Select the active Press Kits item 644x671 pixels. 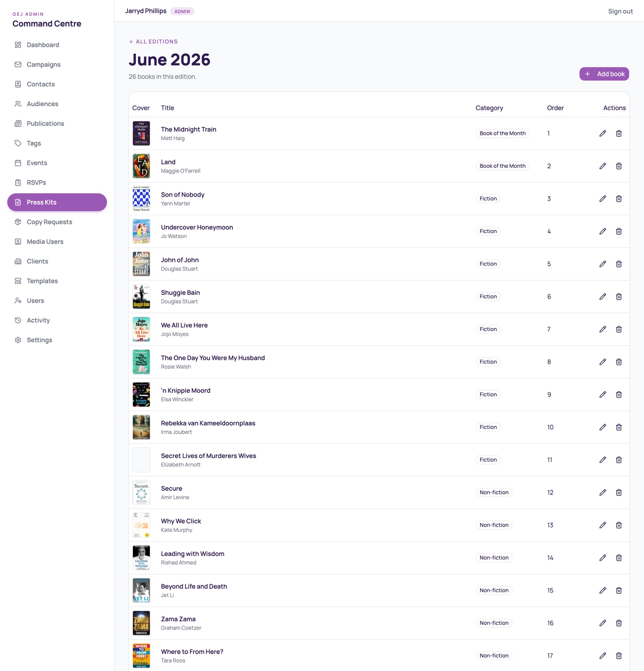[x=57, y=202]
